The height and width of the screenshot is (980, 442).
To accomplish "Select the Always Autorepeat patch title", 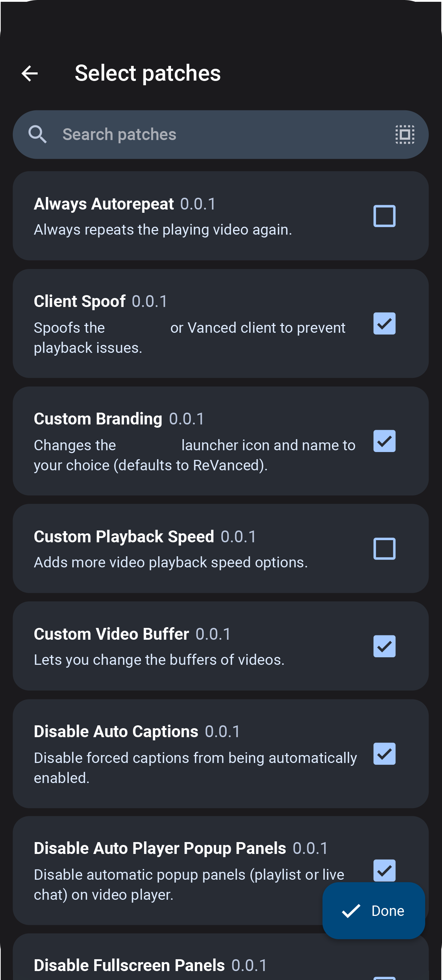I will tap(104, 204).
